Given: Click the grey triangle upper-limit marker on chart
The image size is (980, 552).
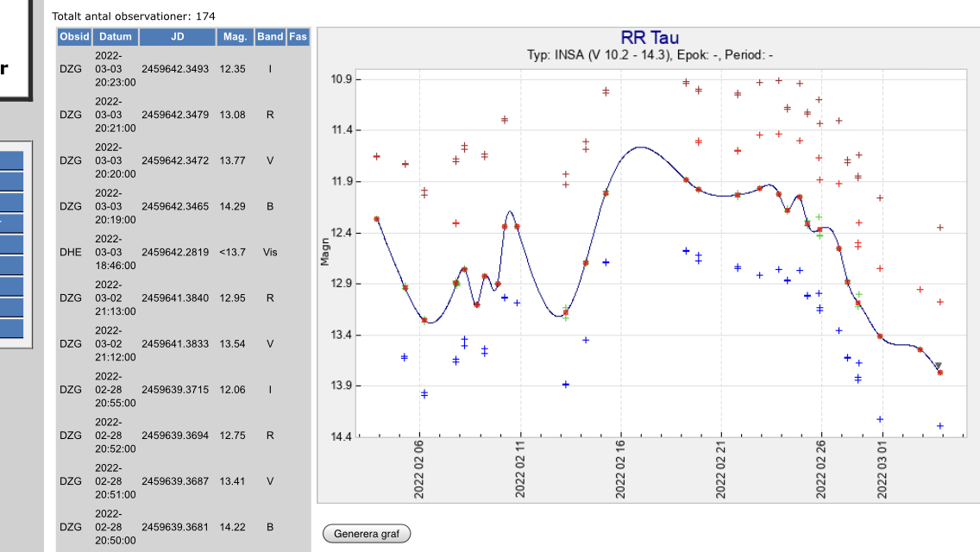Looking at the screenshot, I should pyautogui.click(x=938, y=366).
